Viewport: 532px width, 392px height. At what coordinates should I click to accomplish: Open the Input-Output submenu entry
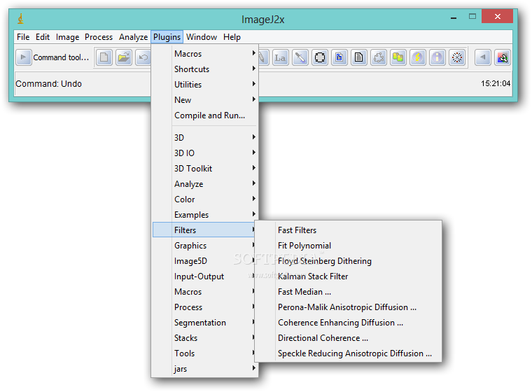[205, 276]
